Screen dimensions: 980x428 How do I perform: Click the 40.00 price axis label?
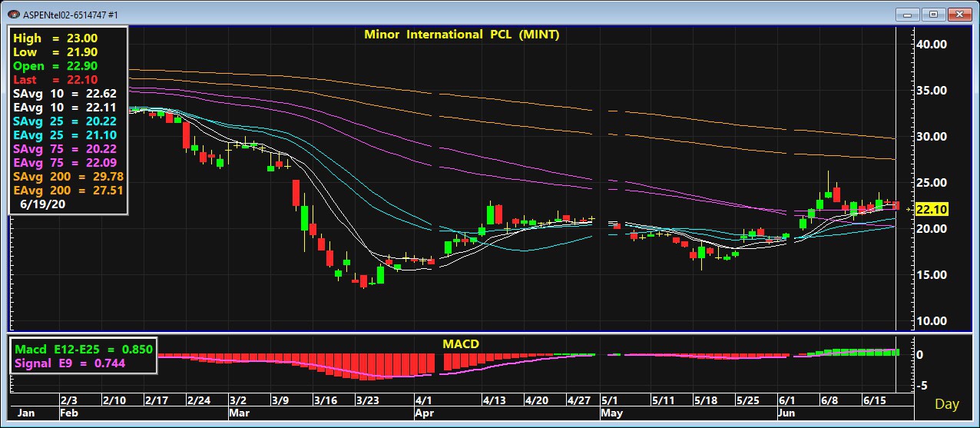931,45
